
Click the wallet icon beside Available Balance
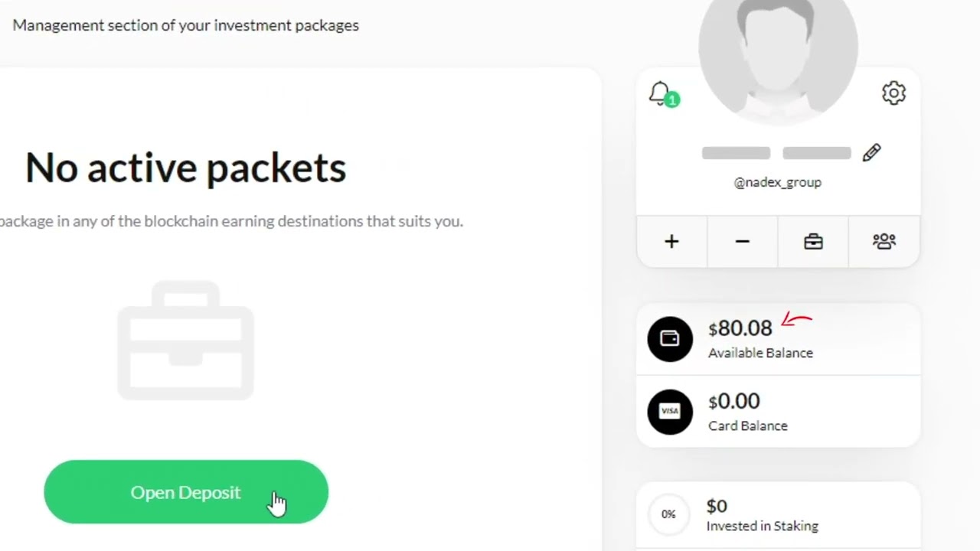(670, 338)
